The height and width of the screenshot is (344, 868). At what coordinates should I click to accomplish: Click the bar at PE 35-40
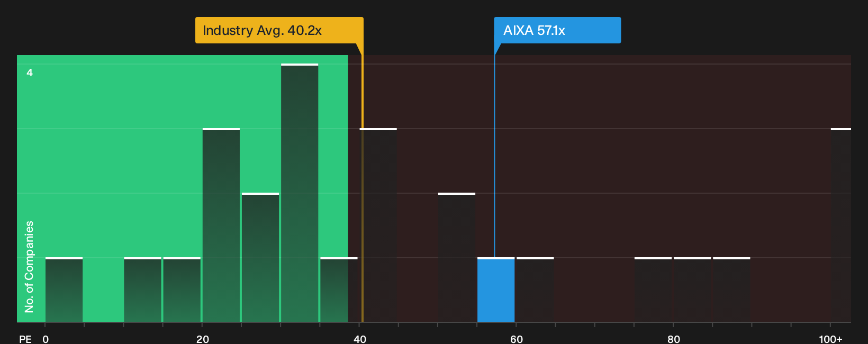click(339, 290)
